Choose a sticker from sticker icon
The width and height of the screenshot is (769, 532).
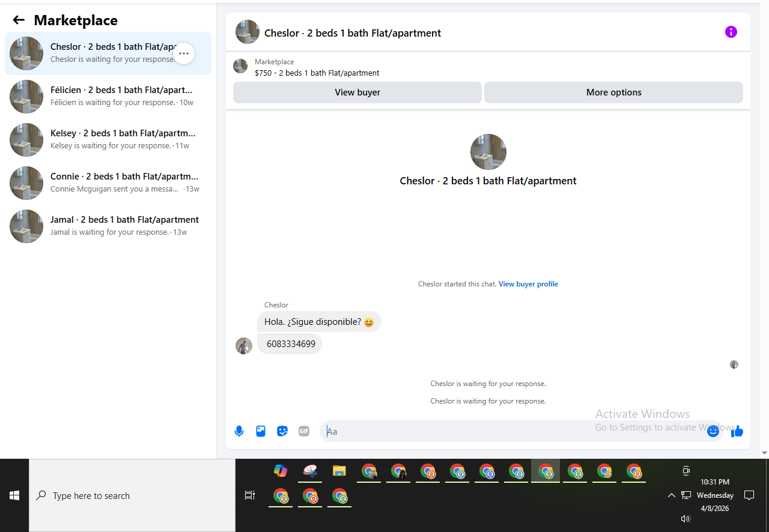pyautogui.click(x=282, y=431)
